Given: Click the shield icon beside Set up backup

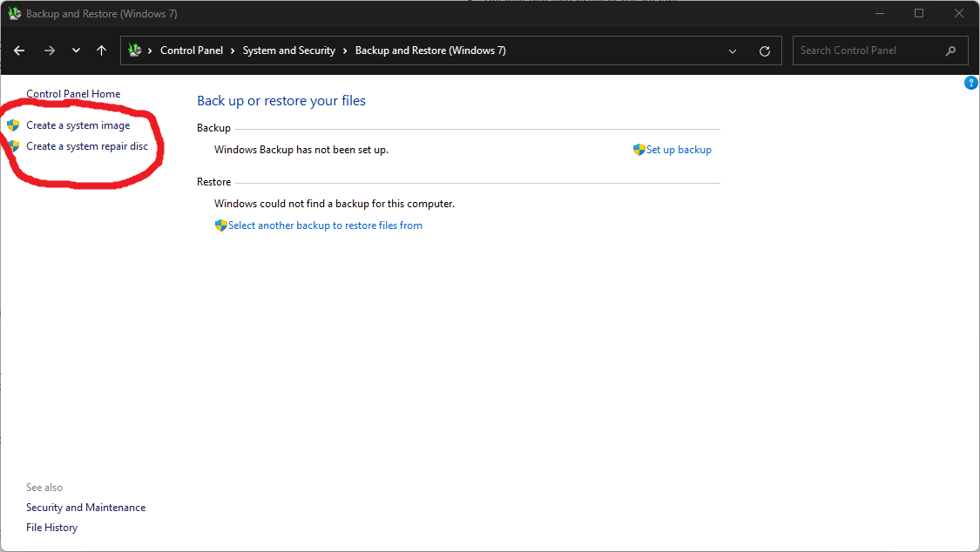Looking at the screenshot, I should pyautogui.click(x=639, y=149).
